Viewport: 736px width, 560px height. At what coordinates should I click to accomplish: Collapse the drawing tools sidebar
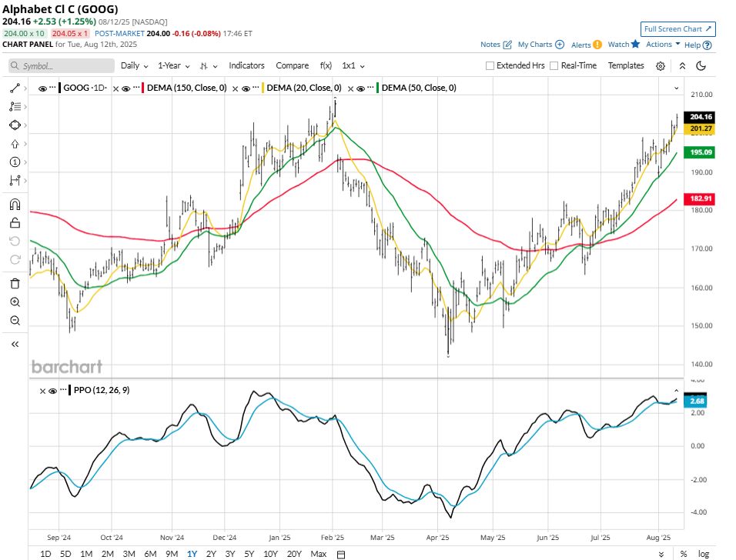[x=15, y=345]
